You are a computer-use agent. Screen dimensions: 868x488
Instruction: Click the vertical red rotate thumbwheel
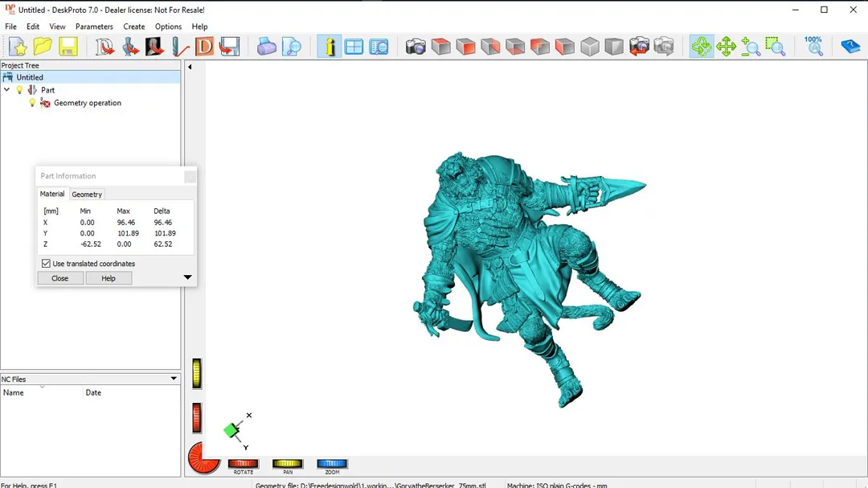(197, 417)
